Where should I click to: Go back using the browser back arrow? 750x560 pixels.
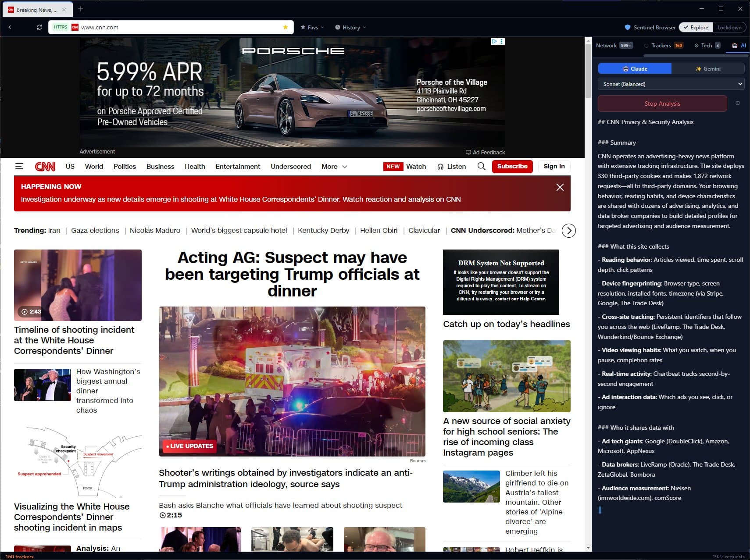10,27
